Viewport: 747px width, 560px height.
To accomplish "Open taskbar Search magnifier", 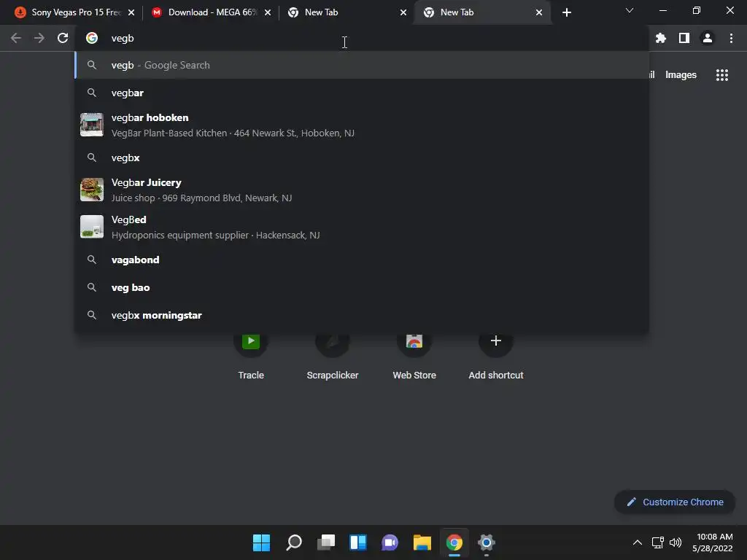I will point(294,542).
